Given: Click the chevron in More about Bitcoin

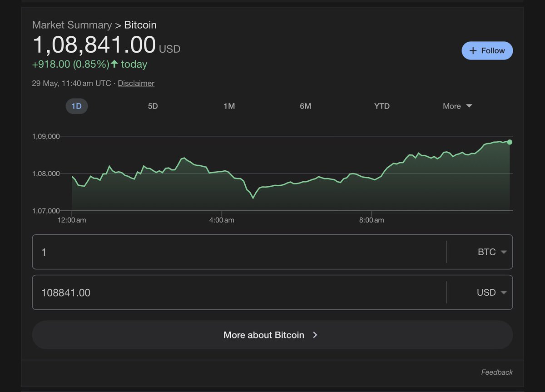Looking at the screenshot, I should (x=315, y=335).
